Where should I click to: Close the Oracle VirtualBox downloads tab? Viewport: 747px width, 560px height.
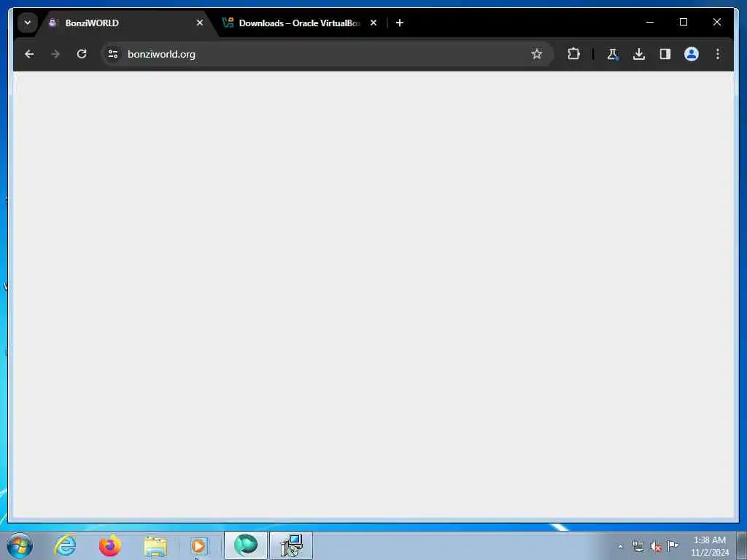tap(373, 23)
